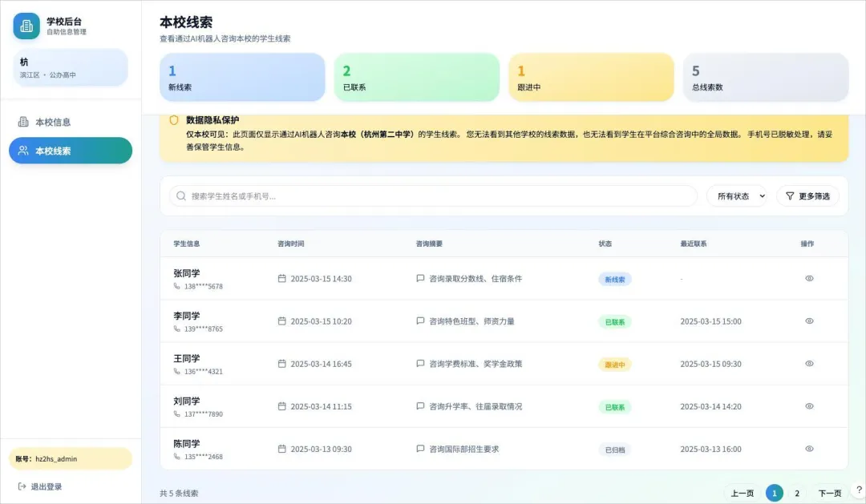Open details via the eye icon for 张同学
This screenshot has width=866, height=504.
tap(809, 278)
